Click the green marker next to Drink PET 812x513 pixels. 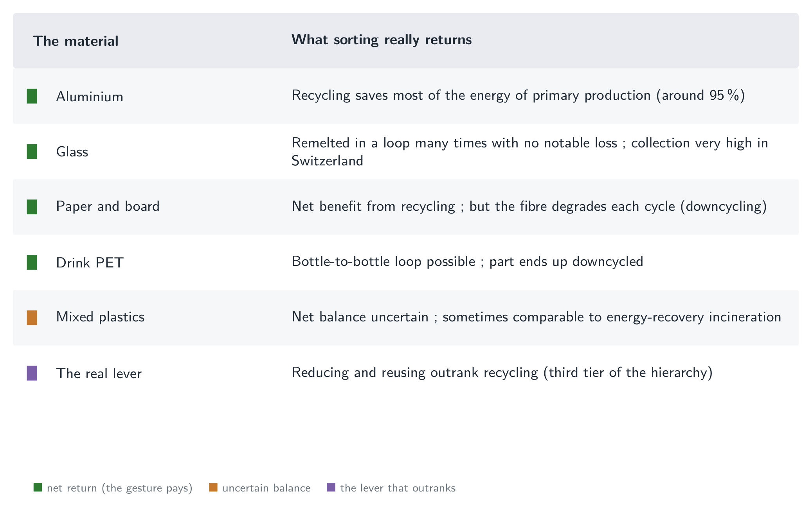click(x=32, y=262)
